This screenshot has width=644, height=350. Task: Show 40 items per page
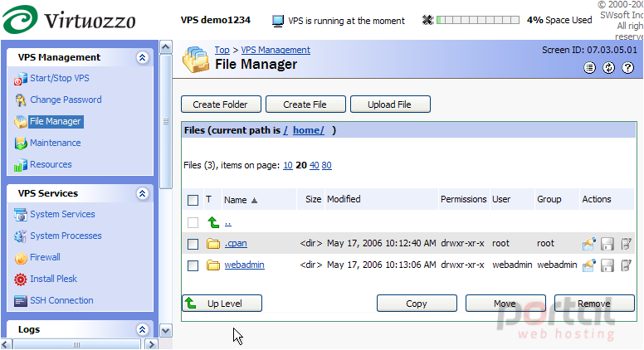pos(315,165)
